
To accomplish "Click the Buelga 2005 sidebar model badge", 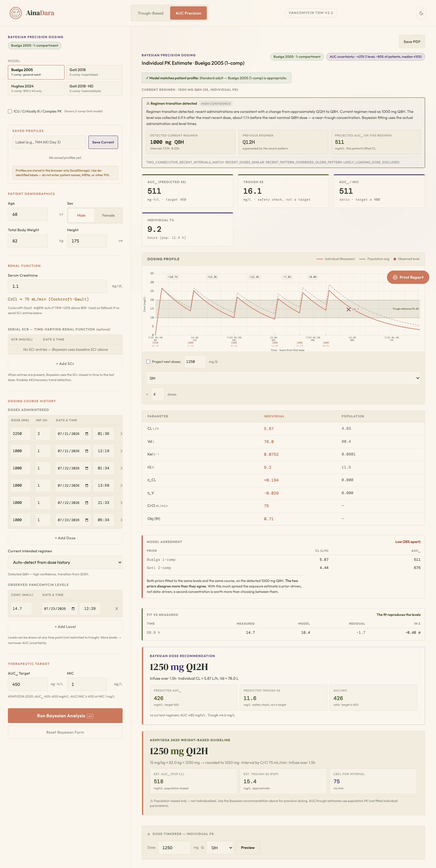I will tap(34, 46).
